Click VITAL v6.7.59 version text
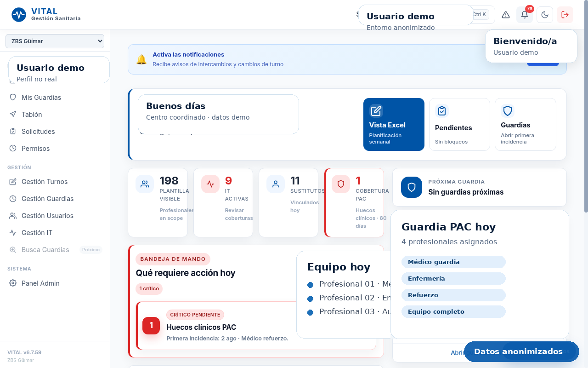588x368 pixels. 24,352
